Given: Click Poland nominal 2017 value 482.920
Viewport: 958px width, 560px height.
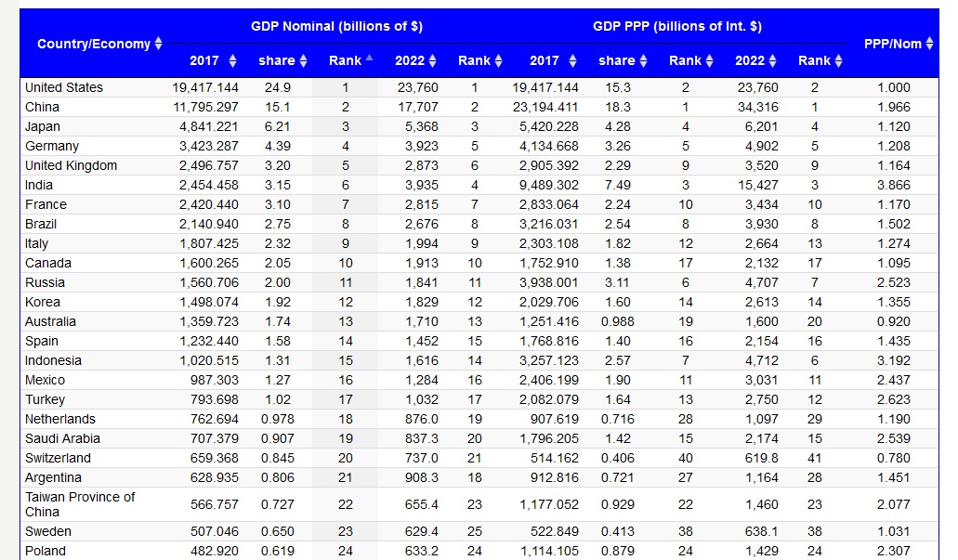Looking at the screenshot, I should click(x=215, y=552).
